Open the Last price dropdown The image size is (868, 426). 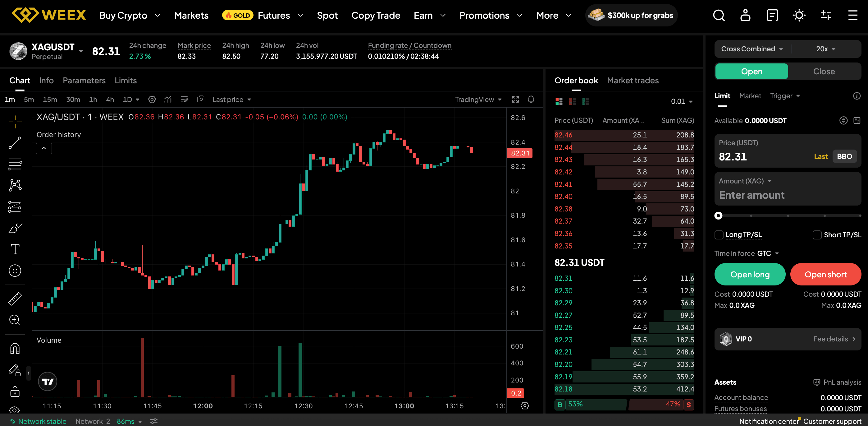[232, 100]
